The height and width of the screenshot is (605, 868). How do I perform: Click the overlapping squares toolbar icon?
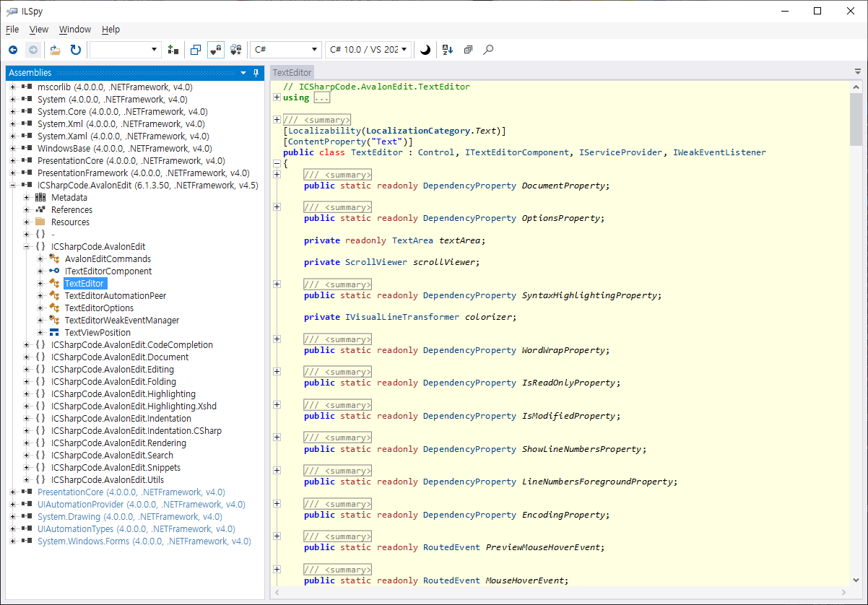coord(196,50)
